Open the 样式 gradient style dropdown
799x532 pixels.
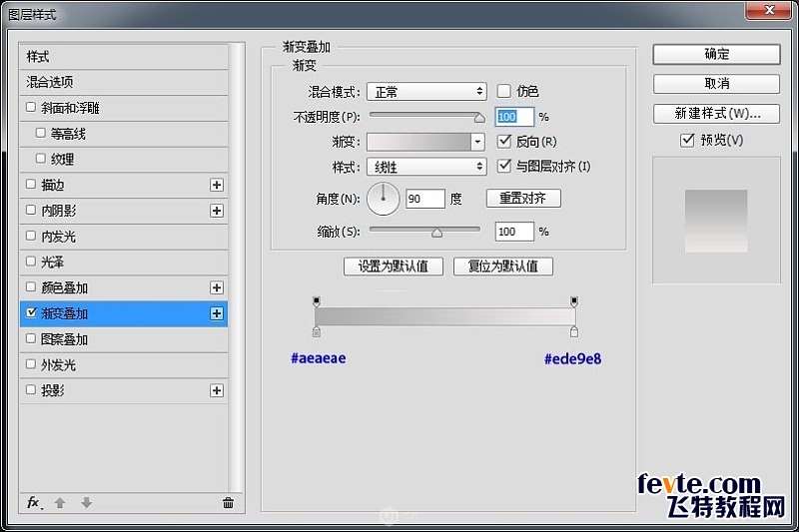pyautogui.click(x=426, y=168)
